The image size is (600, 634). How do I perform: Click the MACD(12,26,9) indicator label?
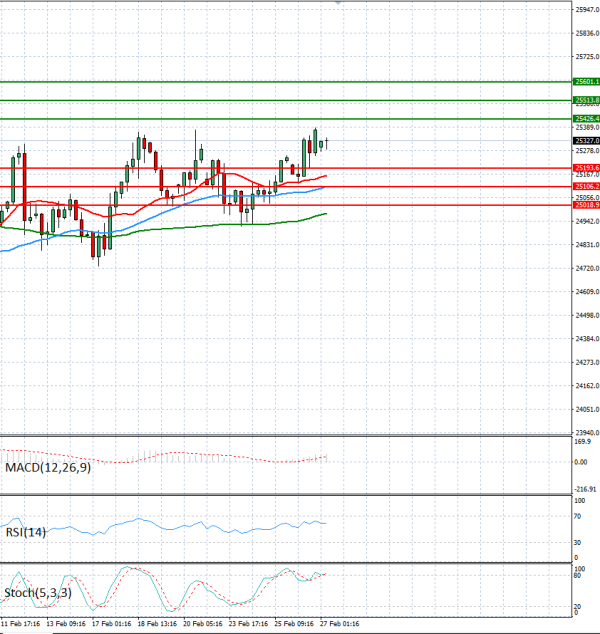click(x=47, y=468)
